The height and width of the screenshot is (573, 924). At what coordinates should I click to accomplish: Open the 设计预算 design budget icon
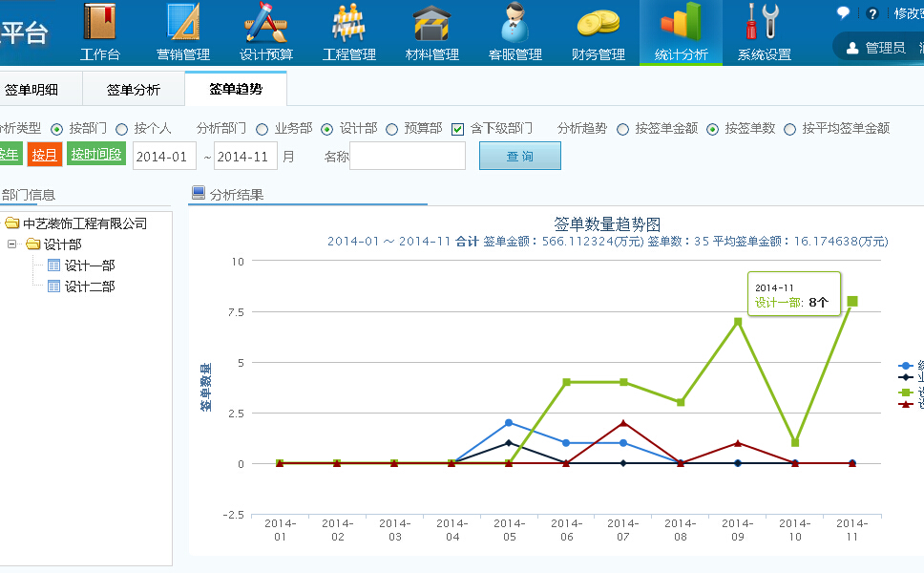click(266, 24)
